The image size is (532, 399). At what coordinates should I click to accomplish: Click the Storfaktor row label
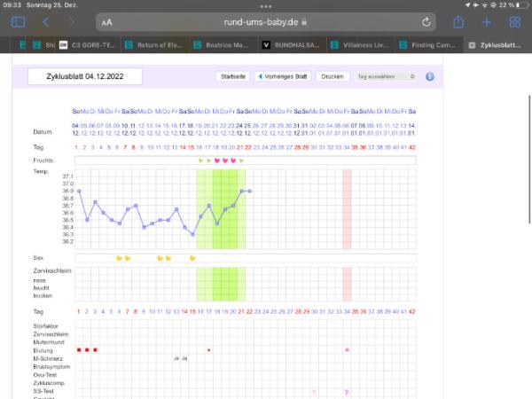(46, 326)
